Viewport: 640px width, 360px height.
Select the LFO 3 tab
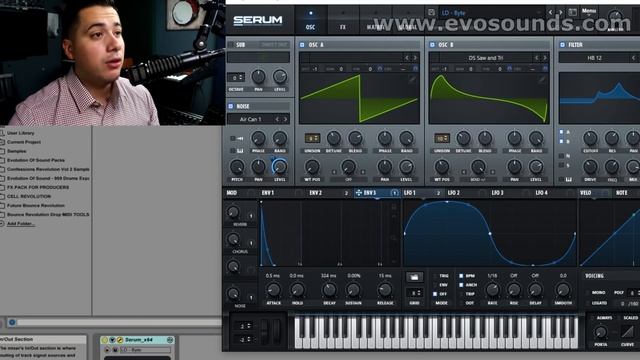pos(497,193)
